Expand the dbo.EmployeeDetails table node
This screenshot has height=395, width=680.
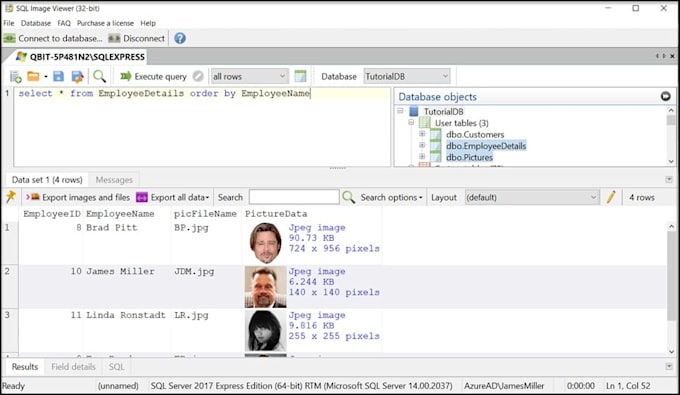pyautogui.click(x=422, y=145)
